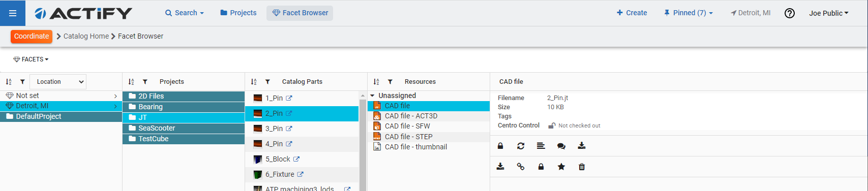Open 2_Pin in new window icon
The image size is (868, 191).
click(289, 113)
